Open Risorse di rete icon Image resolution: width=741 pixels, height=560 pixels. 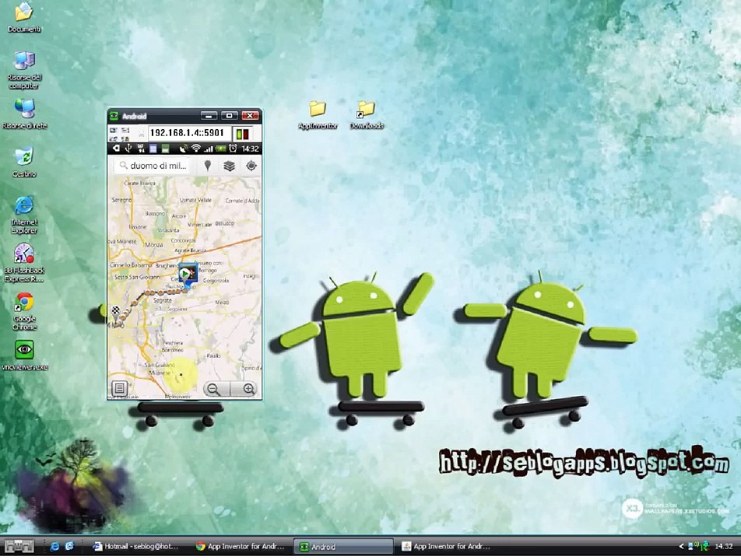25,114
